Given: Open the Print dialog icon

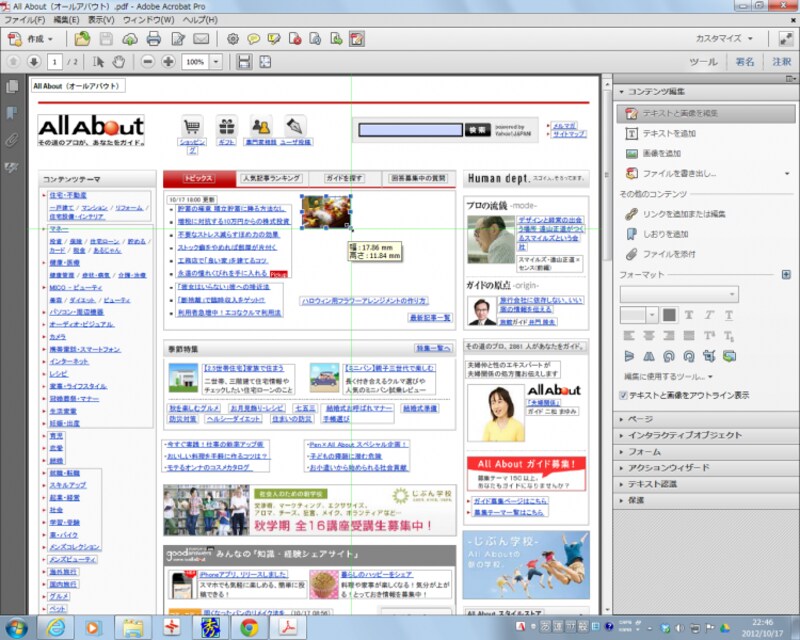Looking at the screenshot, I should (x=153, y=39).
